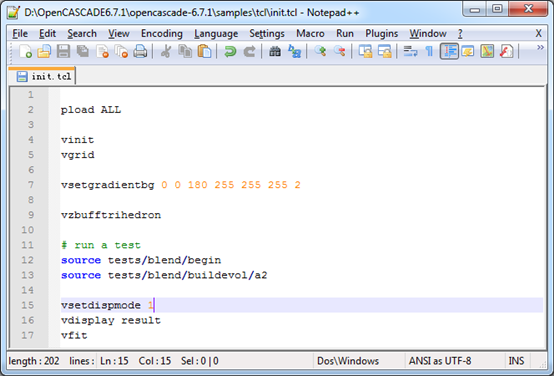Create a new document via toolbar icon
554x376 pixels.
click(25, 51)
